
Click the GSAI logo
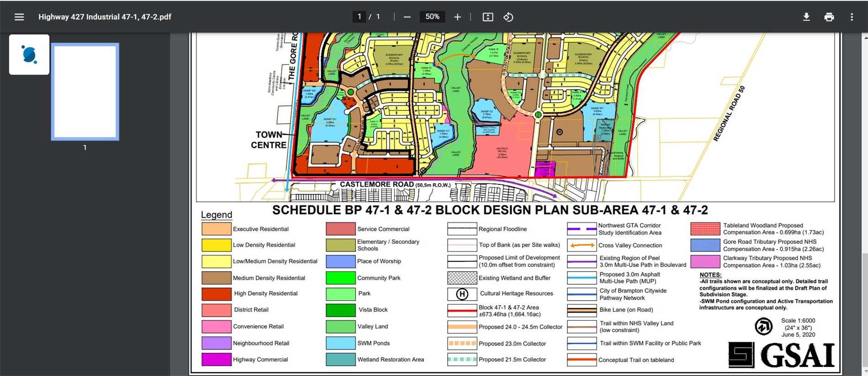point(781,355)
